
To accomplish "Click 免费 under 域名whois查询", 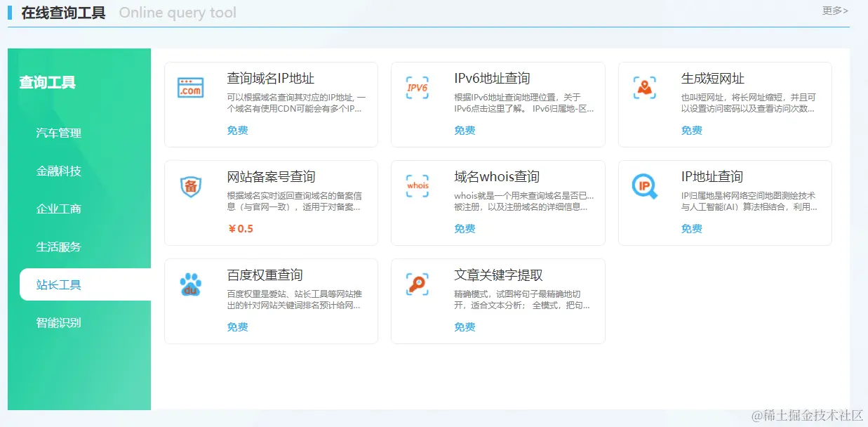I will [x=465, y=228].
